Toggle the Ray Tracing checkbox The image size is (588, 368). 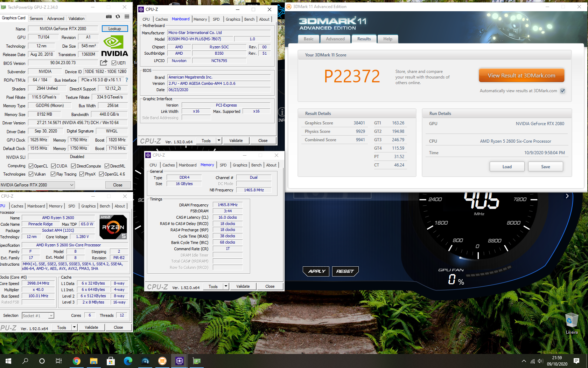point(53,174)
